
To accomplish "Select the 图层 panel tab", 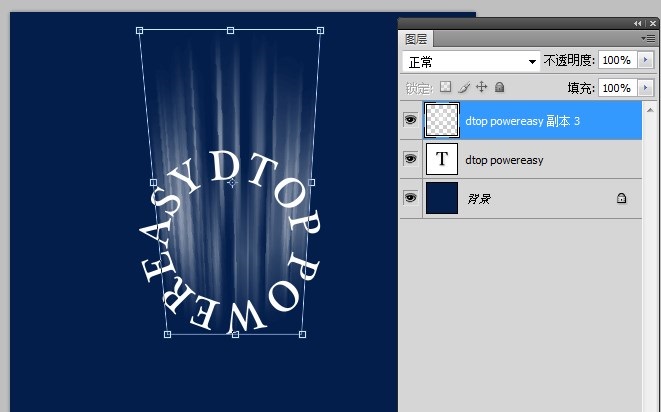I will tap(416, 39).
